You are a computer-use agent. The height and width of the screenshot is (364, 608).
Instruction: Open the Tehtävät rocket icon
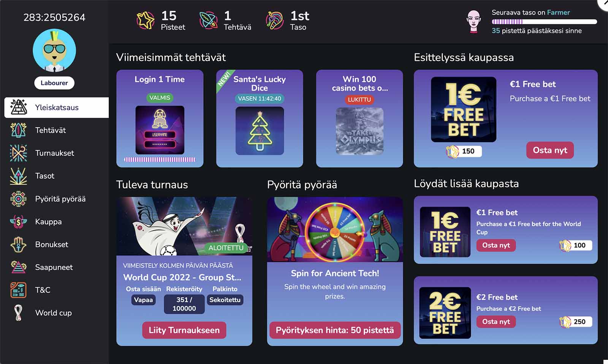(x=18, y=130)
